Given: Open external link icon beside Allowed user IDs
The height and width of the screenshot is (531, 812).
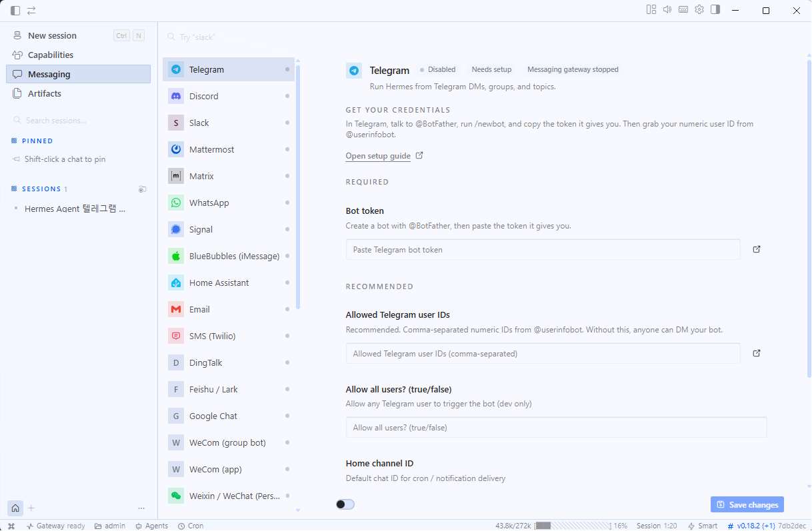Looking at the screenshot, I should [757, 353].
